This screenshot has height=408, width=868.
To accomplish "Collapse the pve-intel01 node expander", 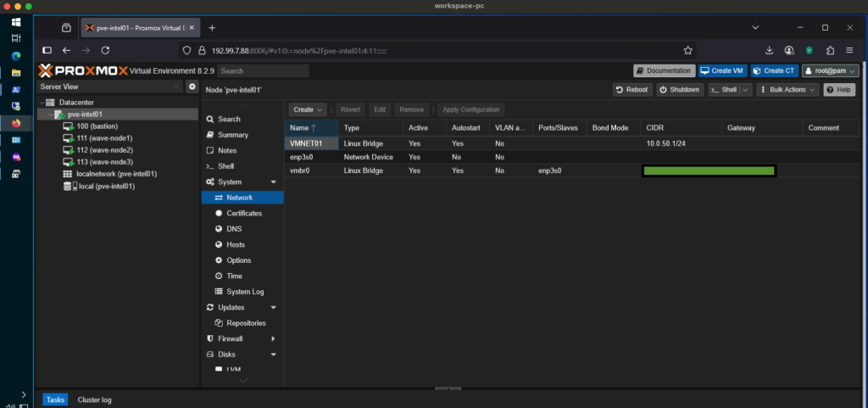I will (51, 115).
